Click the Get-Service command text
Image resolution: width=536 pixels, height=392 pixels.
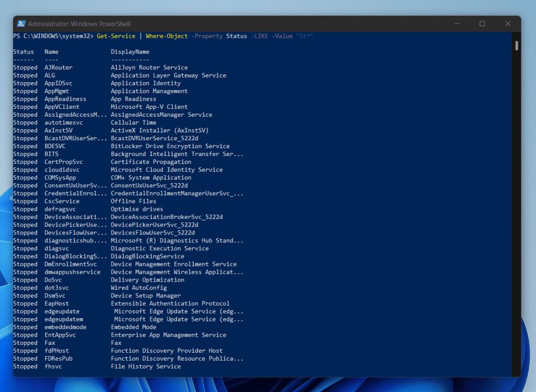tap(116, 36)
